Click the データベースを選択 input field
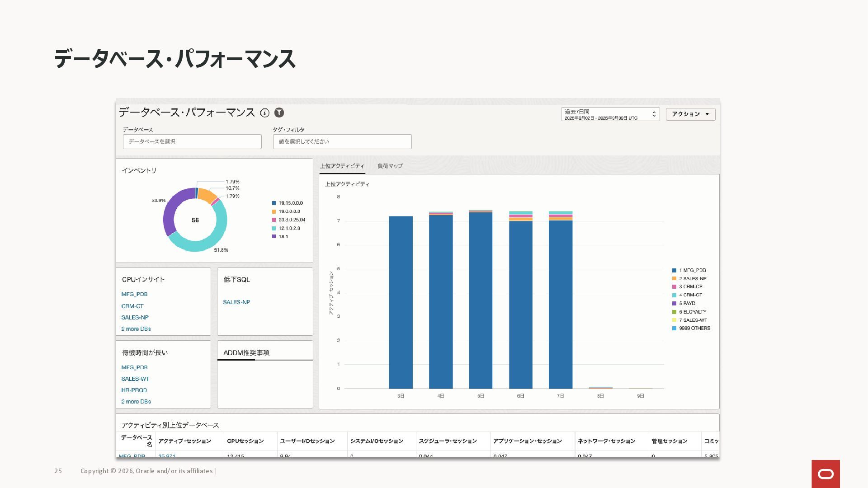 (192, 142)
